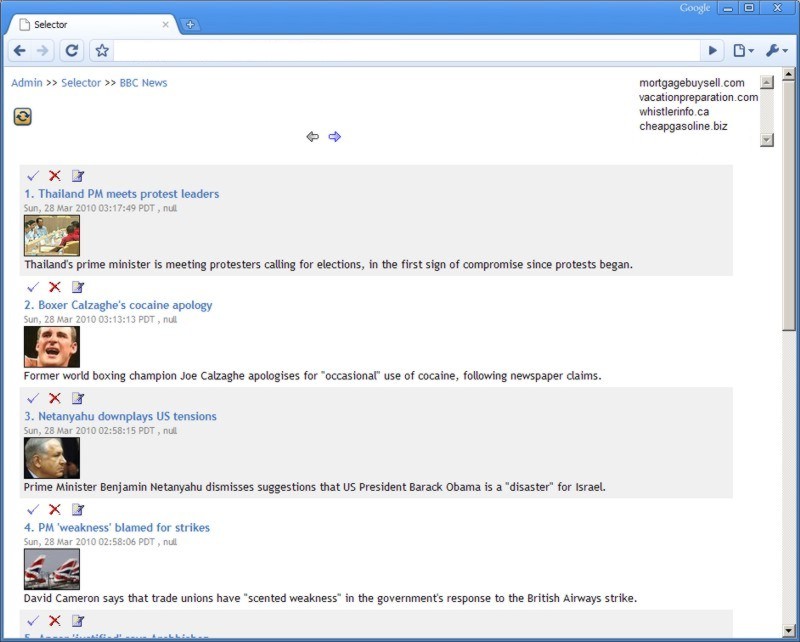The width and height of the screenshot is (800, 642).
Task: Open the Admin breadcrumb link
Action: [x=27, y=83]
